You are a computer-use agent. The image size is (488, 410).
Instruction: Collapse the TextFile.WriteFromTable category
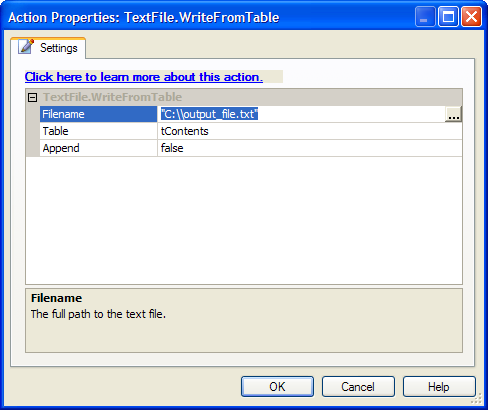[33, 97]
